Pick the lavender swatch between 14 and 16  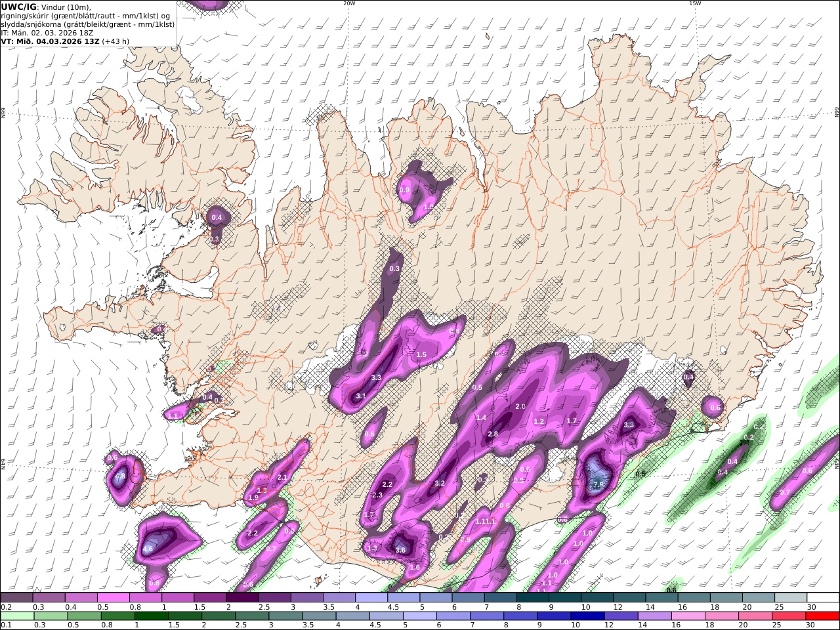tap(654, 616)
